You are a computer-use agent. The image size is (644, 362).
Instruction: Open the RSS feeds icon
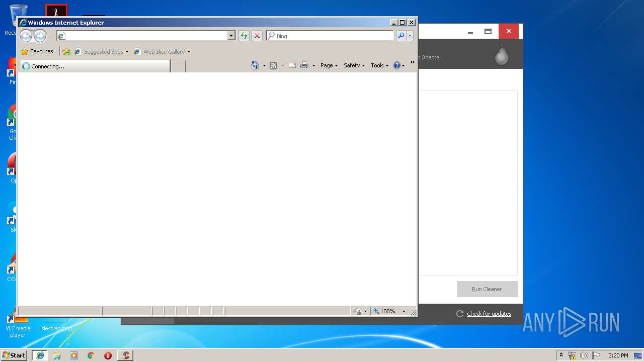click(x=273, y=65)
